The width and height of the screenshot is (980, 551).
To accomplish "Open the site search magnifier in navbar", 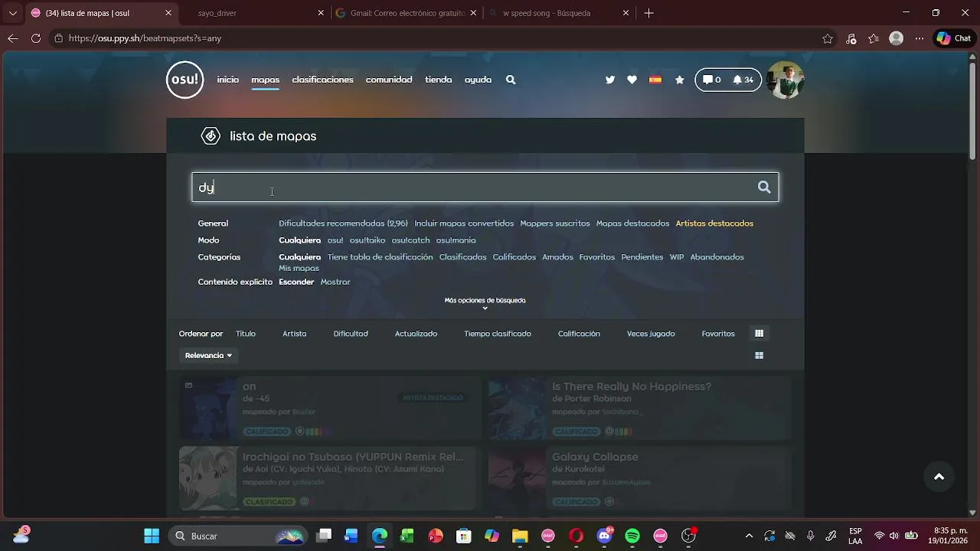I will click(x=511, y=80).
